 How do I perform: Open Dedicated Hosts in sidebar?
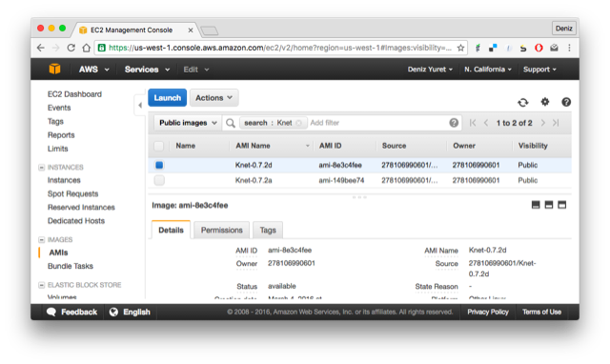click(x=76, y=221)
